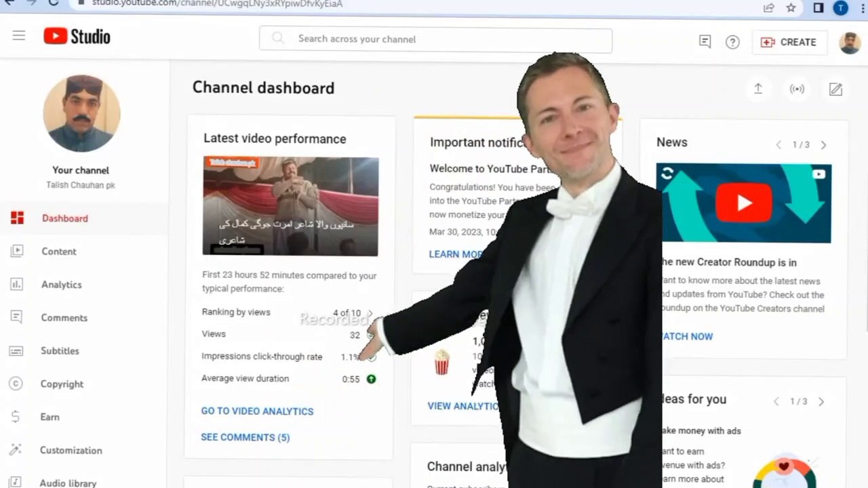The height and width of the screenshot is (488, 868).
Task: Click VIEW ANALYTICS link
Action: 463,406
